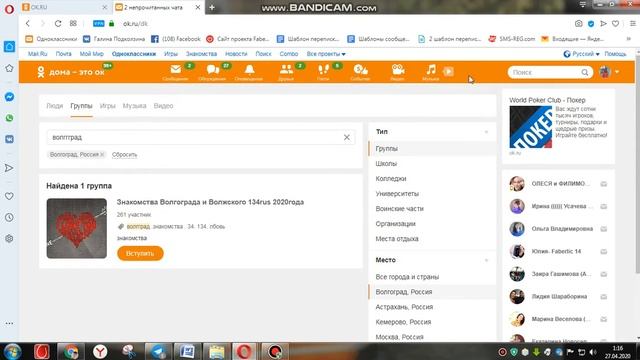Viewport: 640px width, 360px height.
Task: Open Знакомства link in Mail.ru bar
Action: [x=201, y=54]
